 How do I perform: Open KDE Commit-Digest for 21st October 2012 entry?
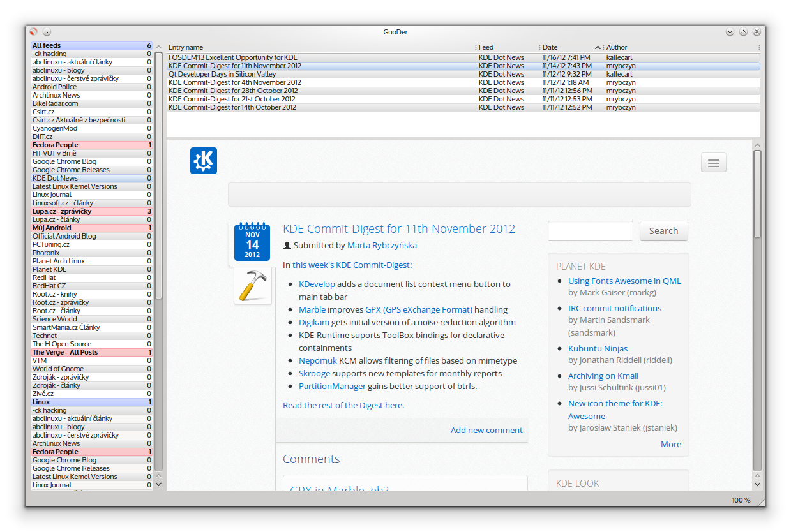click(x=463, y=99)
